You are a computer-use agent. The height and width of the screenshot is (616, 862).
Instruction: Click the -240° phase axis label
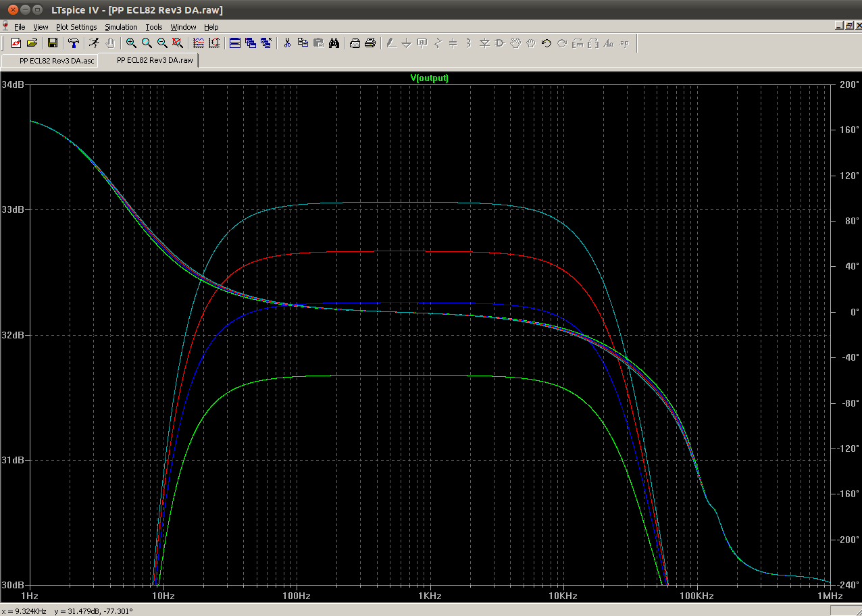[848, 585]
